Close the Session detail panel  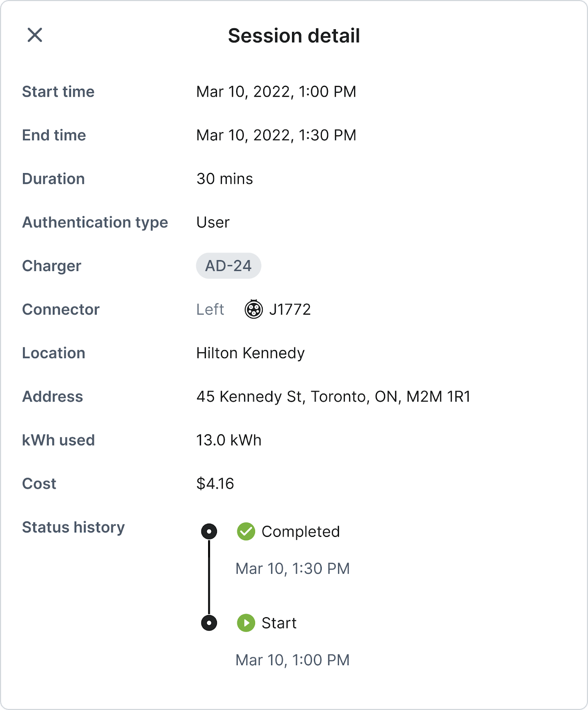point(35,35)
